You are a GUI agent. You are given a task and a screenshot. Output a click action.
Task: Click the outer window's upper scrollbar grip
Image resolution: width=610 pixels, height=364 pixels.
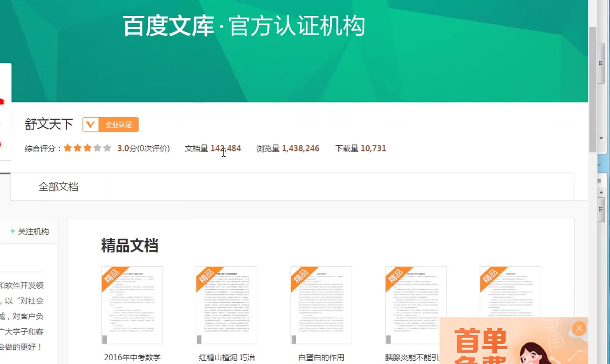601,63
